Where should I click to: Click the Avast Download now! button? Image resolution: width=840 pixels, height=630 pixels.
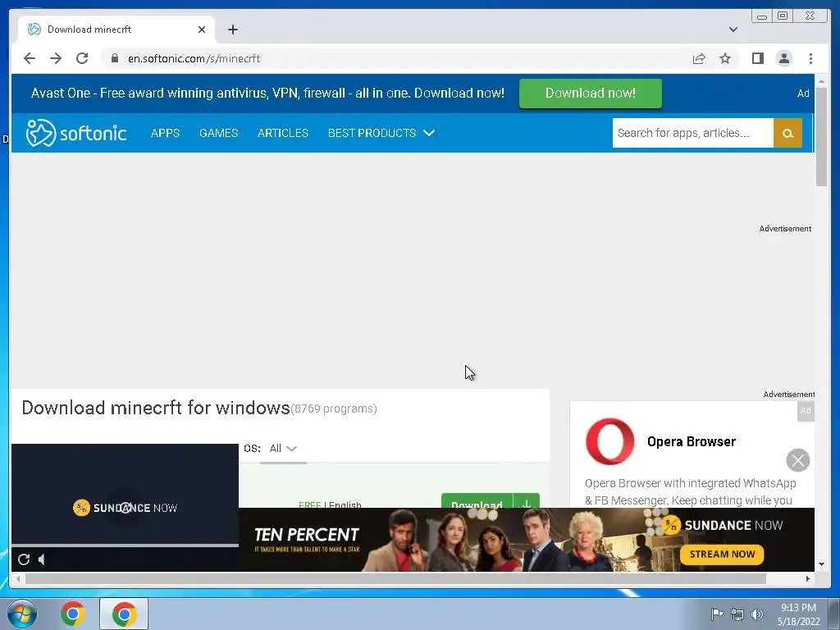[591, 94]
